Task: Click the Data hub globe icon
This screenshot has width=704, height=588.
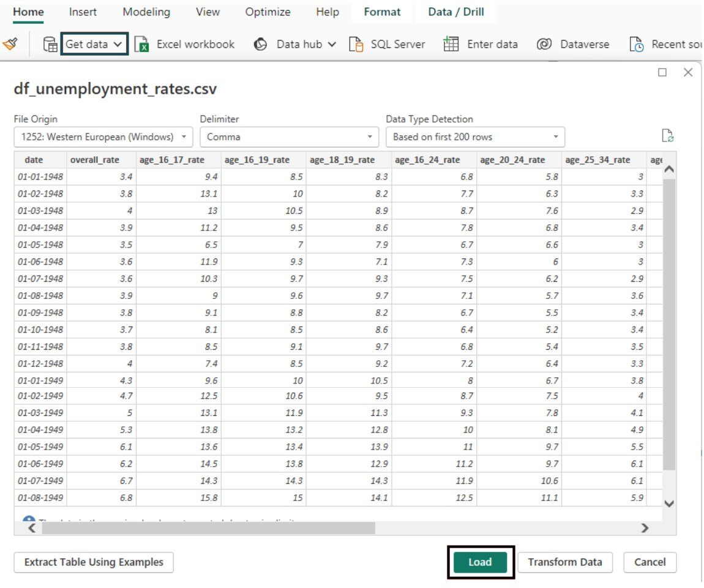Action: click(x=260, y=43)
